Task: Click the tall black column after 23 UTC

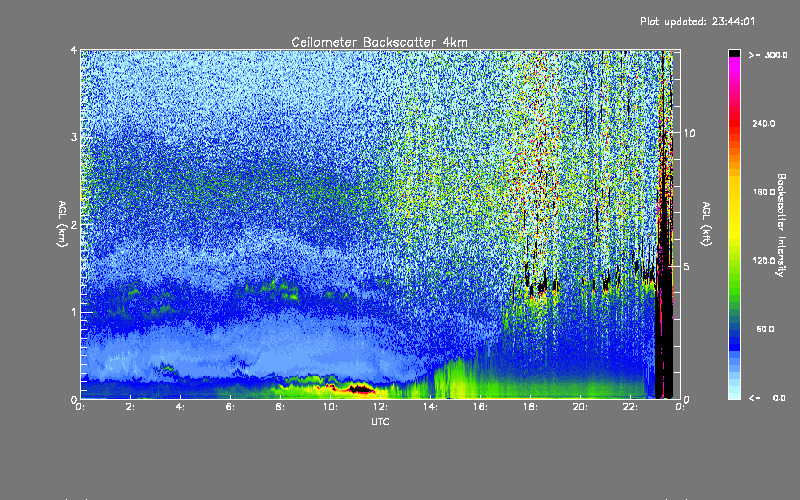Action: point(664,306)
